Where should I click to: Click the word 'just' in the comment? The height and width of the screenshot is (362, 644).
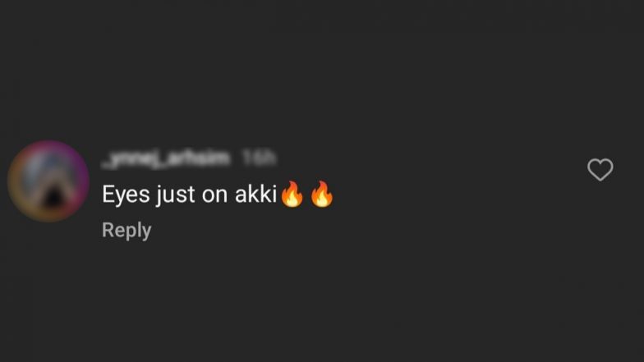[x=176, y=195]
